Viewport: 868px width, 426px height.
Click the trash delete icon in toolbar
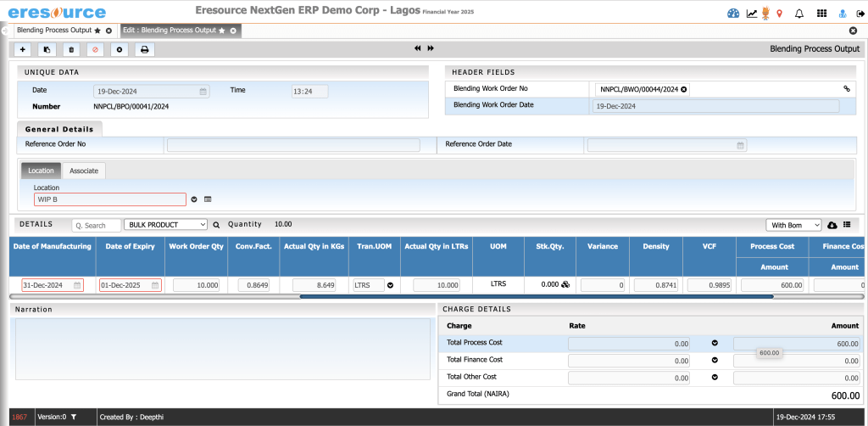coord(71,50)
